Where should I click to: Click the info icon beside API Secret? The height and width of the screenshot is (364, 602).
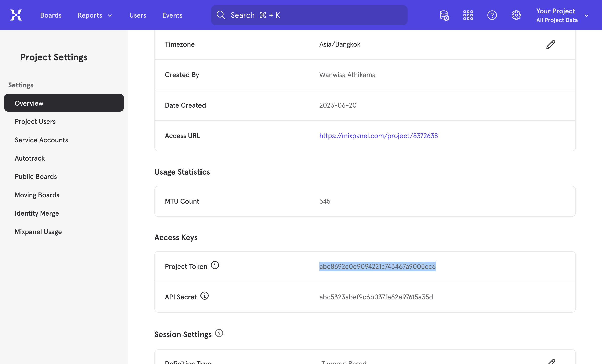point(205,296)
